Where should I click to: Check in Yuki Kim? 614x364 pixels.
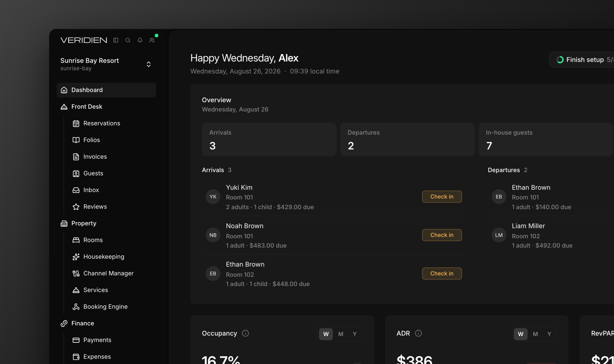442,197
